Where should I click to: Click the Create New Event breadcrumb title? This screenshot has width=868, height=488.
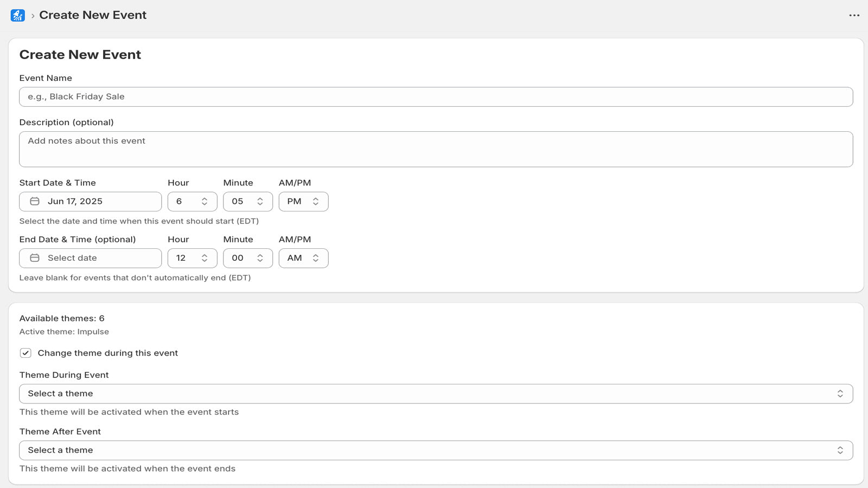tap(93, 15)
